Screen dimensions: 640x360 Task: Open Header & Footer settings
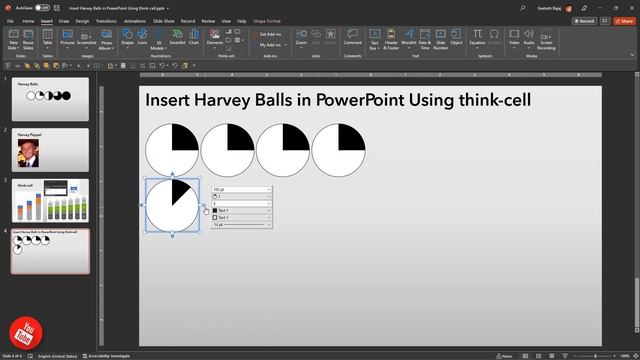391,40
